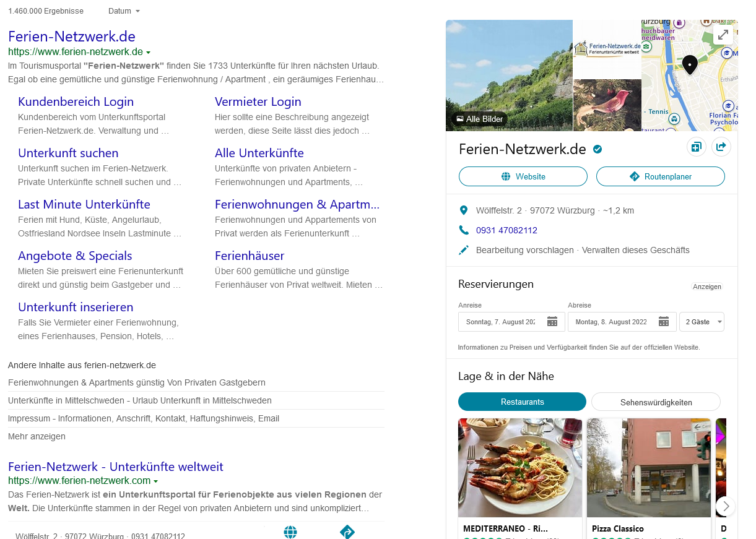Open the Ferien-Netzwerk.de result title
This screenshot has width=756, height=539.
pyautogui.click(x=72, y=36)
